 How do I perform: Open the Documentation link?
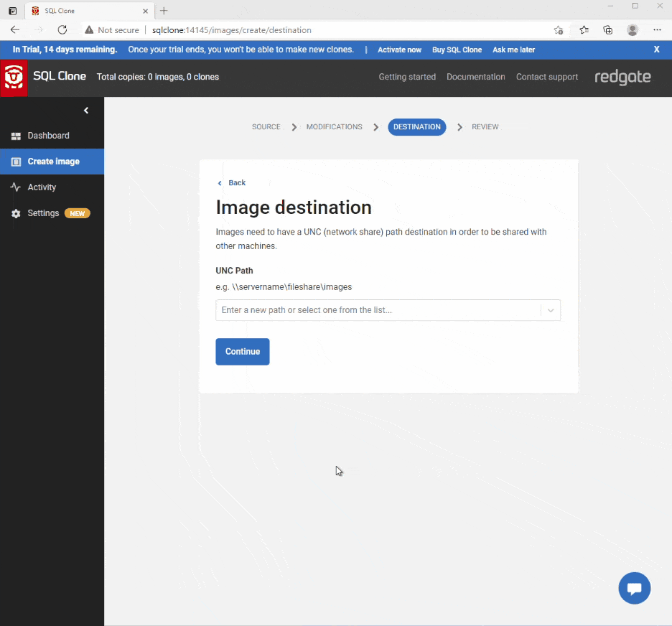click(476, 77)
